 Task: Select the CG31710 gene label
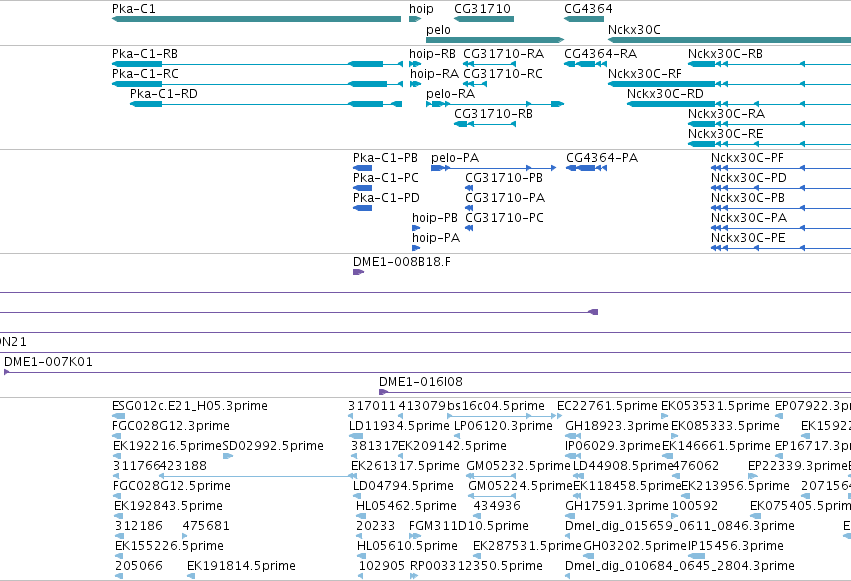tap(482, 9)
